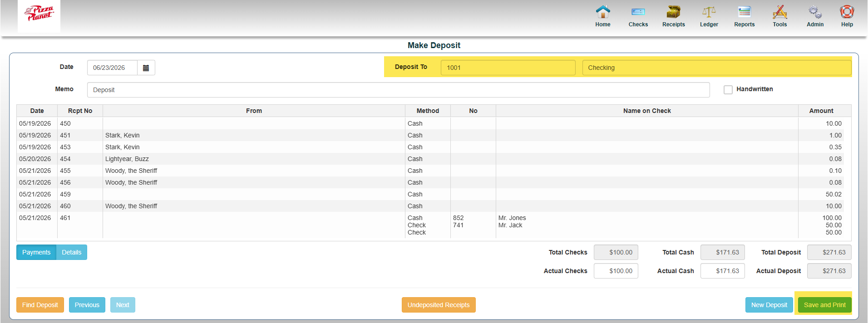Click the Total Deposit field
The image size is (868, 323).
829,252
